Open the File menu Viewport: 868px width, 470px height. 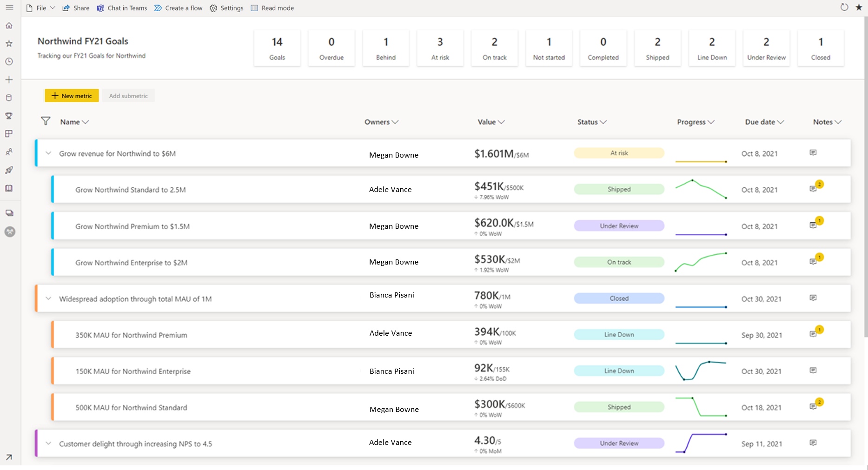click(x=41, y=8)
